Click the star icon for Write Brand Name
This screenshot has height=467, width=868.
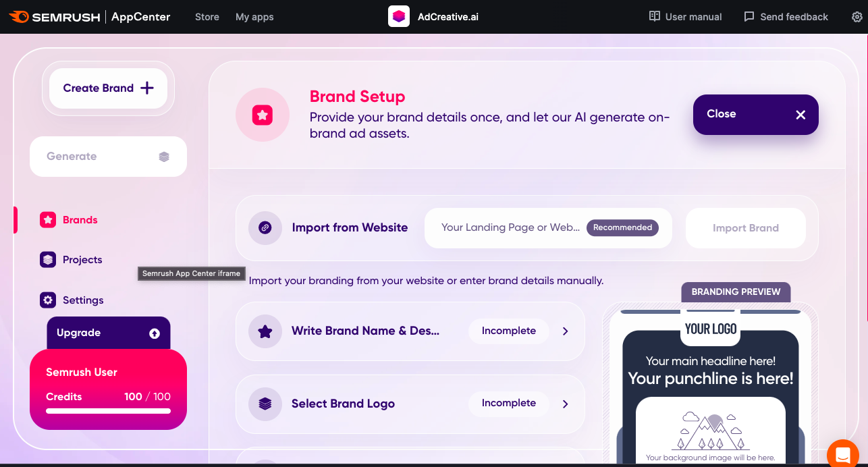point(265,331)
